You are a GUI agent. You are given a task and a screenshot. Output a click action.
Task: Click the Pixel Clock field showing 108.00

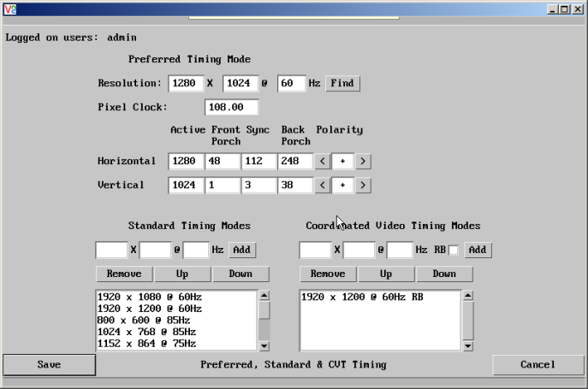coord(232,107)
